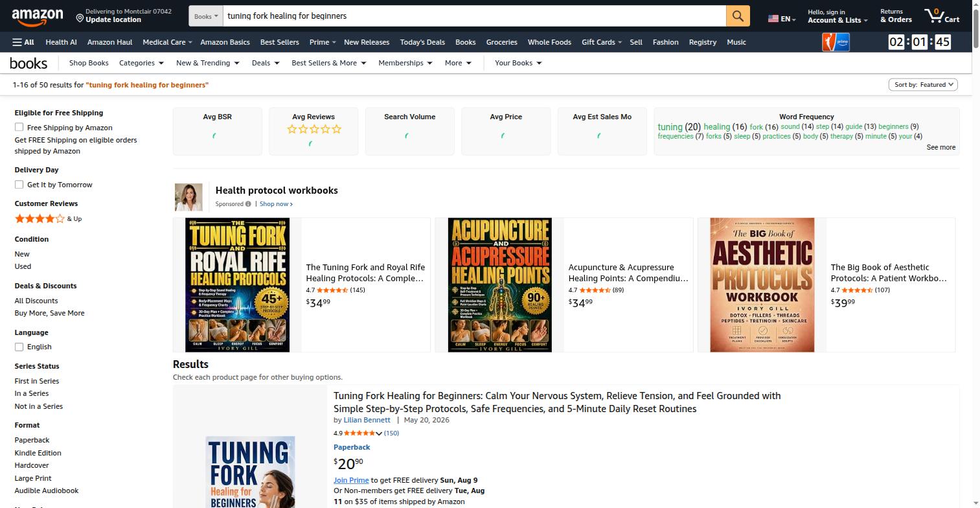Open Acupuncture and Acupressure Healing Points cover

[499, 285]
